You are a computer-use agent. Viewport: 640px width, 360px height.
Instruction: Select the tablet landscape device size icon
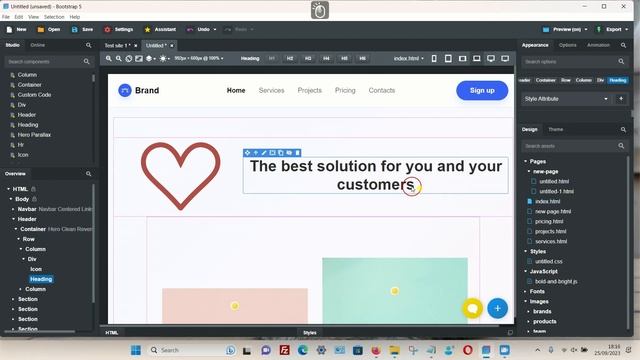point(462,59)
